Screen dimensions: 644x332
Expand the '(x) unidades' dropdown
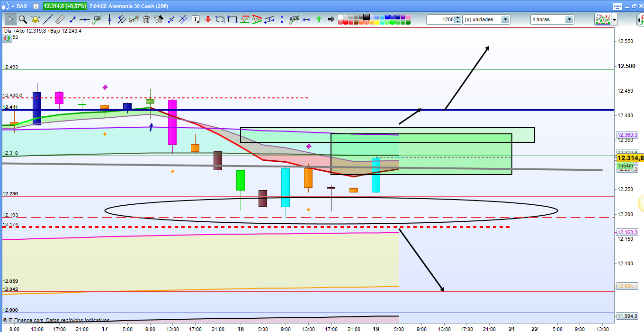505,19
